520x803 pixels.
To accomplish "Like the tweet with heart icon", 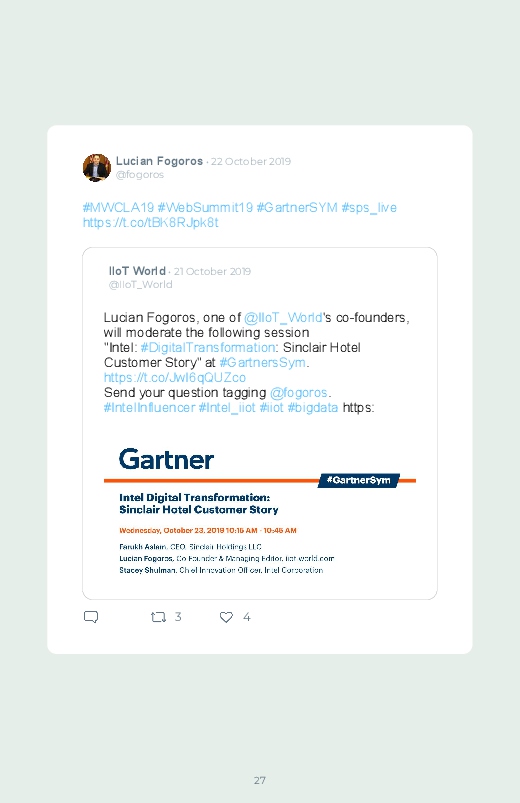I will [x=226, y=617].
